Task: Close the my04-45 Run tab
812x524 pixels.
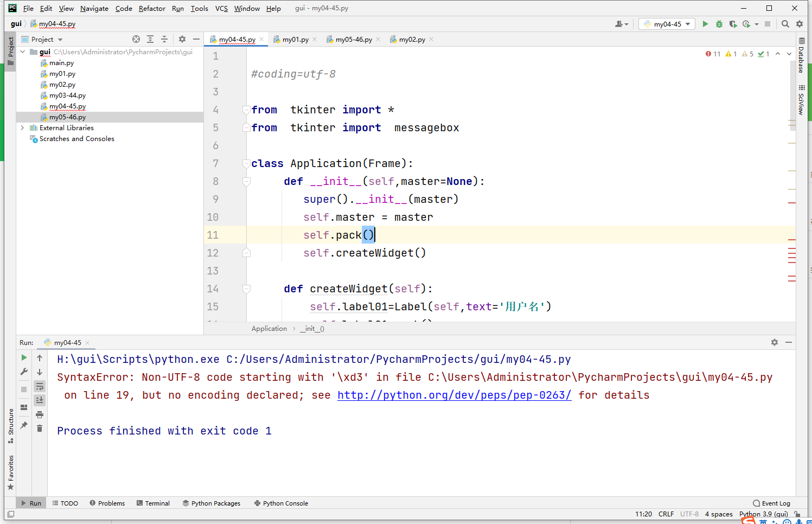Action: click(87, 343)
